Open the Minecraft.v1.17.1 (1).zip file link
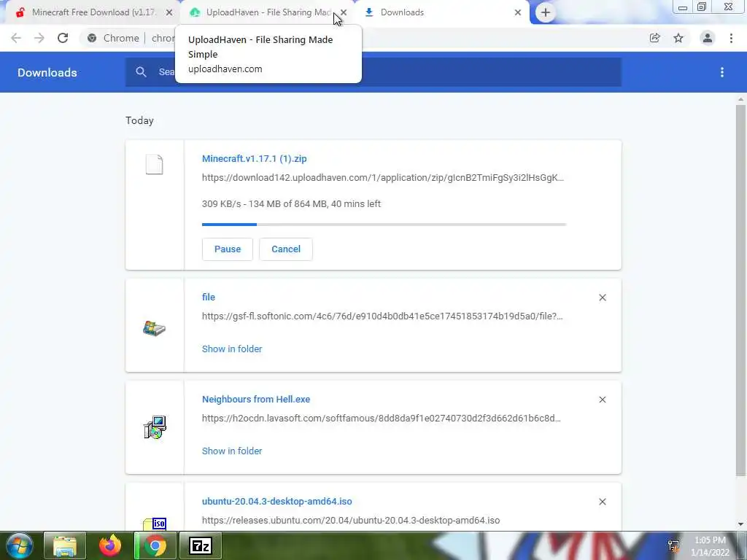Screen dimensions: 747x560 pos(255,158)
